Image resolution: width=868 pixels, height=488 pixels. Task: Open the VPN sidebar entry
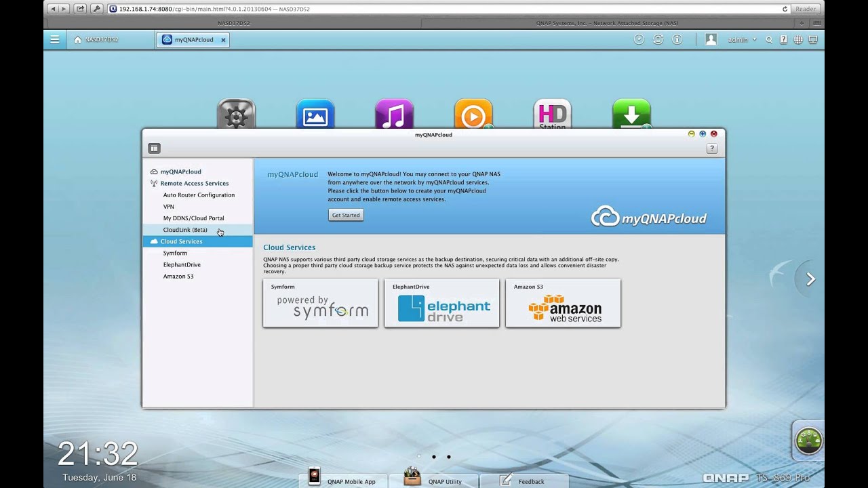click(x=168, y=206)
